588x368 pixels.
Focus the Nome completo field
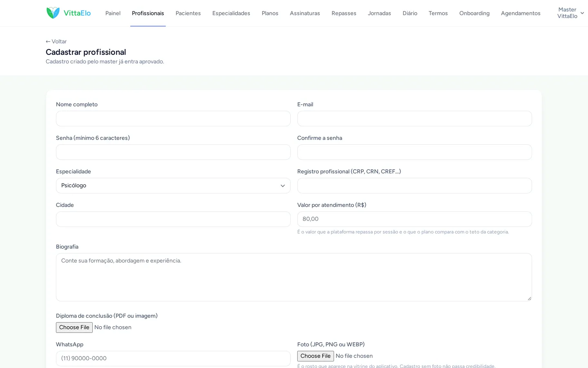[173, 119]
